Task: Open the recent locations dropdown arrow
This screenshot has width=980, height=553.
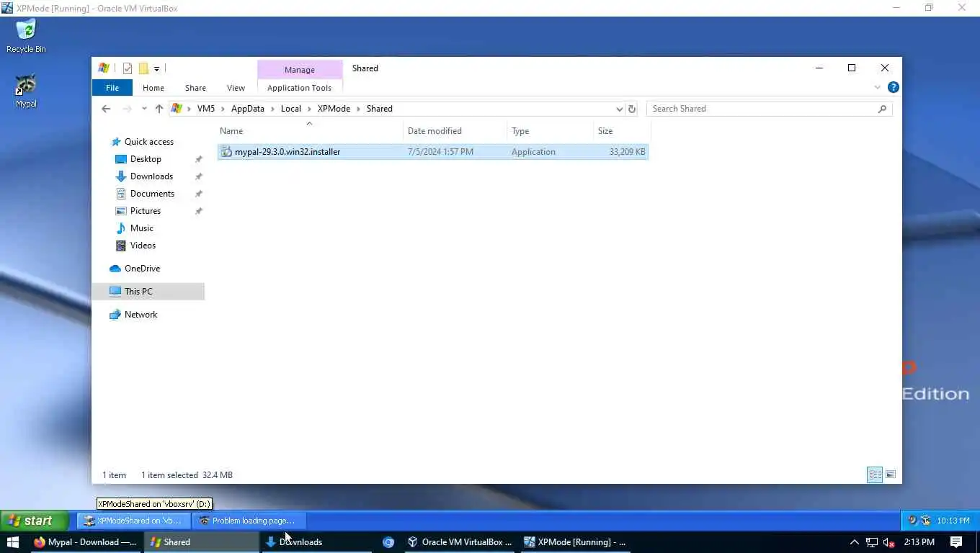Action: [144, 109]
